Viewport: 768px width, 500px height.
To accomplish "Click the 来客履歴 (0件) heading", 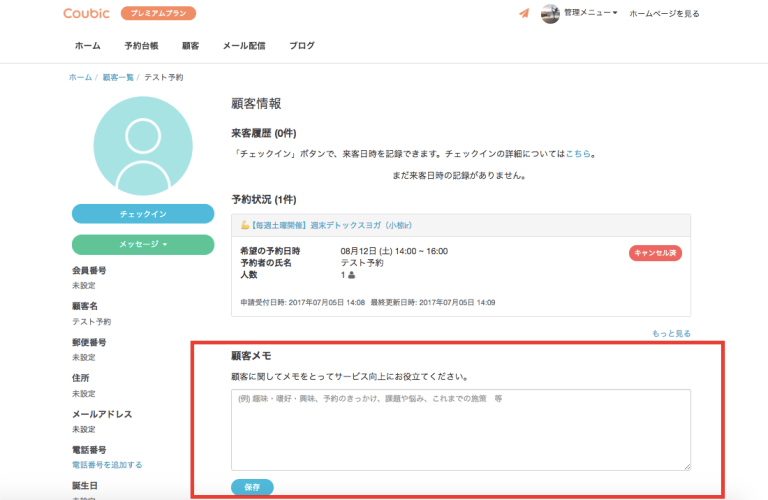I will [x=264, y=133].
